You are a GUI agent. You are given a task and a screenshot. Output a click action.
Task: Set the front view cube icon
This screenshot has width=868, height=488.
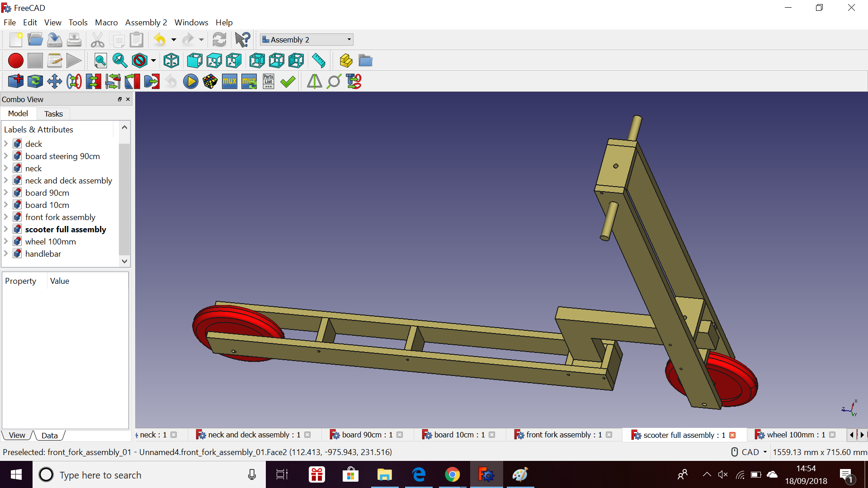point(195,61)
